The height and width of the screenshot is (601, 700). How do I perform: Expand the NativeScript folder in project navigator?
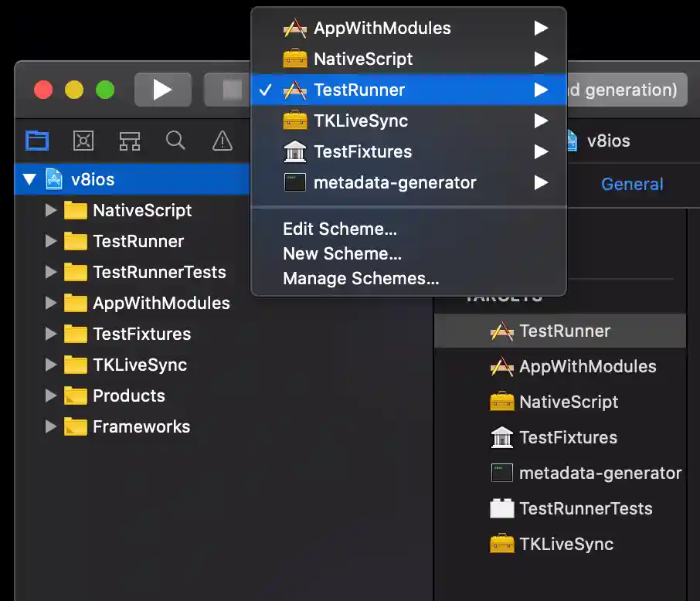click(51, 210)
